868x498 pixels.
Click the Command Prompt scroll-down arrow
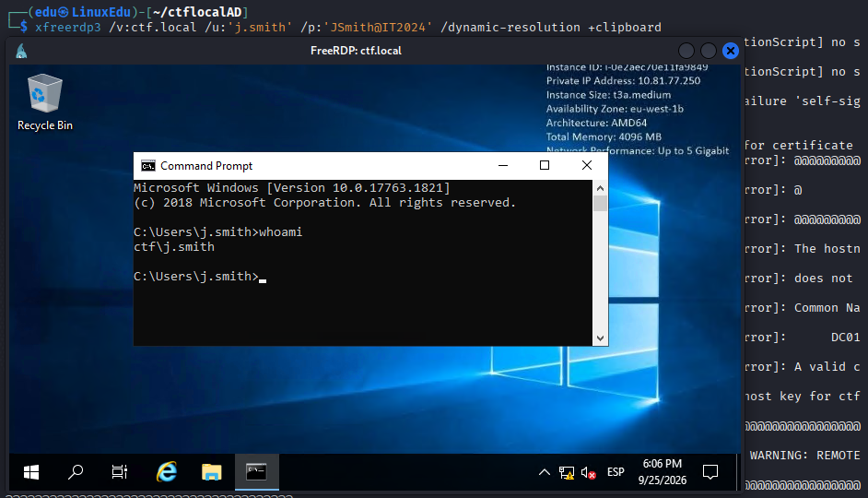click(600, 338)
